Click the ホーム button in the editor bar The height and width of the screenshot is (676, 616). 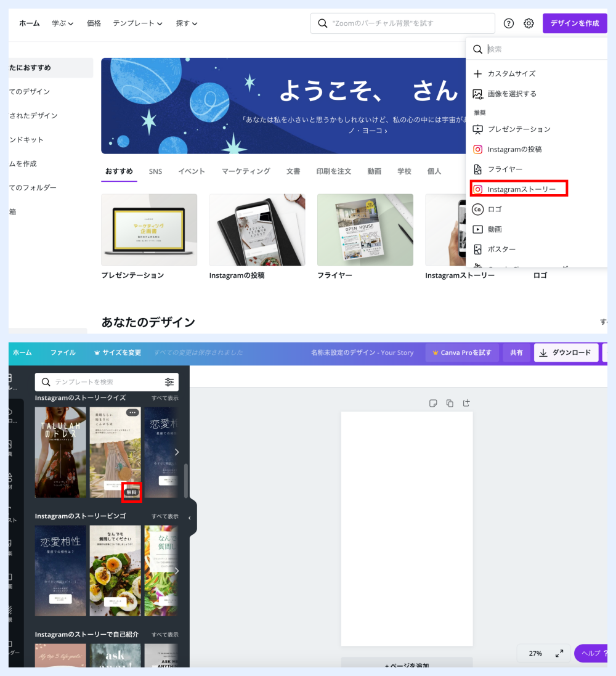coord(22,352)
